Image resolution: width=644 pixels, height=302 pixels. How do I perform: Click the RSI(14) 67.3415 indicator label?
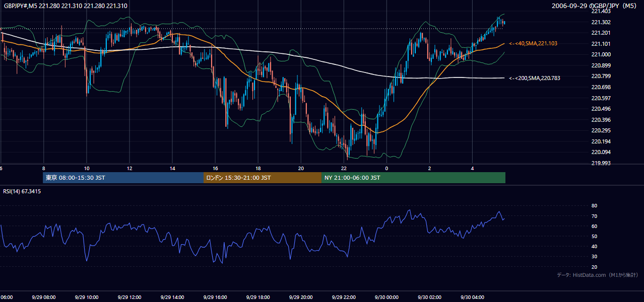(x=22, y=191)
